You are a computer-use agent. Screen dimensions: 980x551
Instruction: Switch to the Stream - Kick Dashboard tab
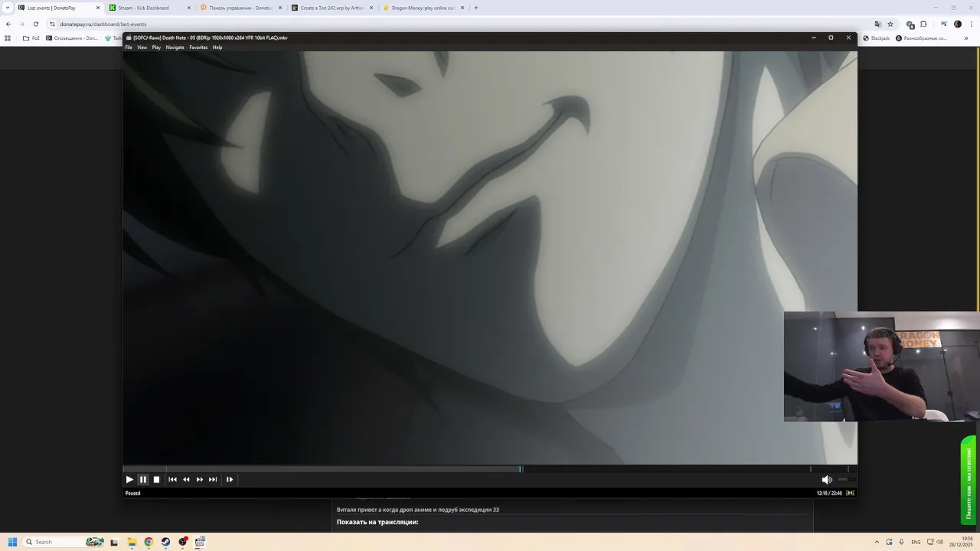[149, 8]
